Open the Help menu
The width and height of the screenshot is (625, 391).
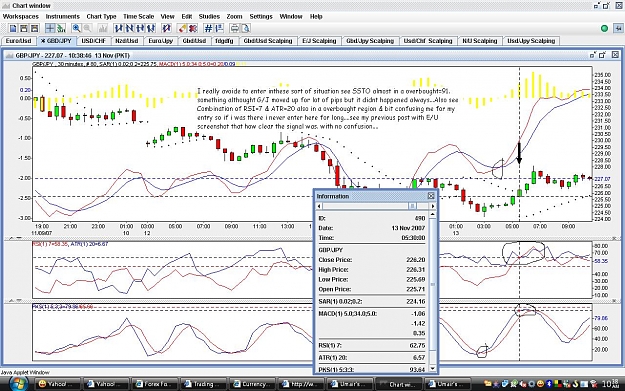coord(316,16)
